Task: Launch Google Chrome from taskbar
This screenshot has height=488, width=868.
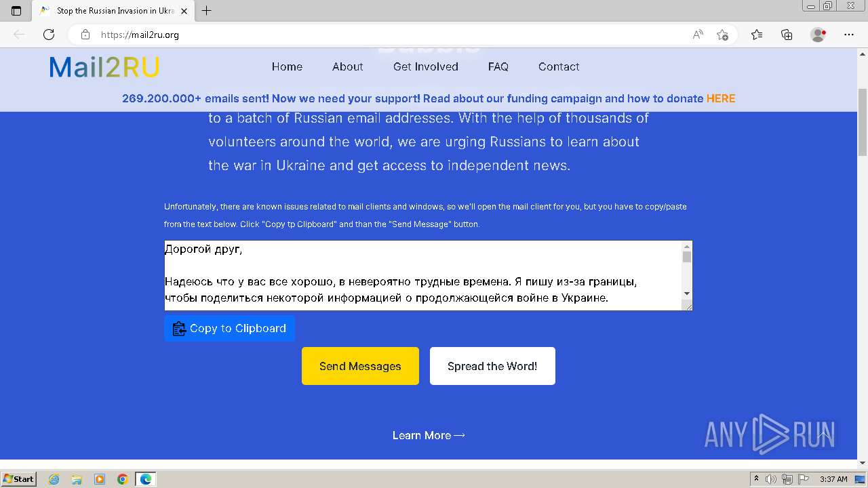Action: click(x=123, y=479)
